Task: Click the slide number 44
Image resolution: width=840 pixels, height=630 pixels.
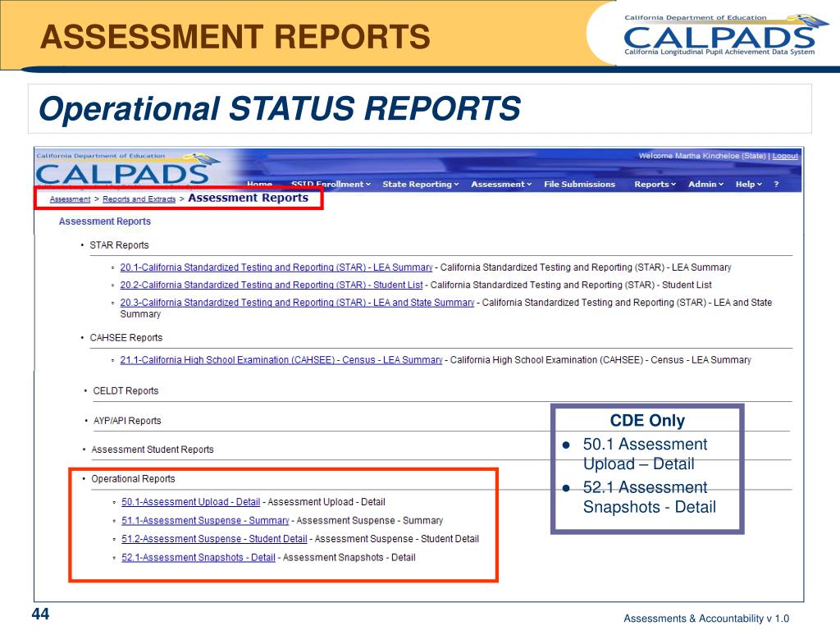Action: pyautogui.click(x=41, y=614)
